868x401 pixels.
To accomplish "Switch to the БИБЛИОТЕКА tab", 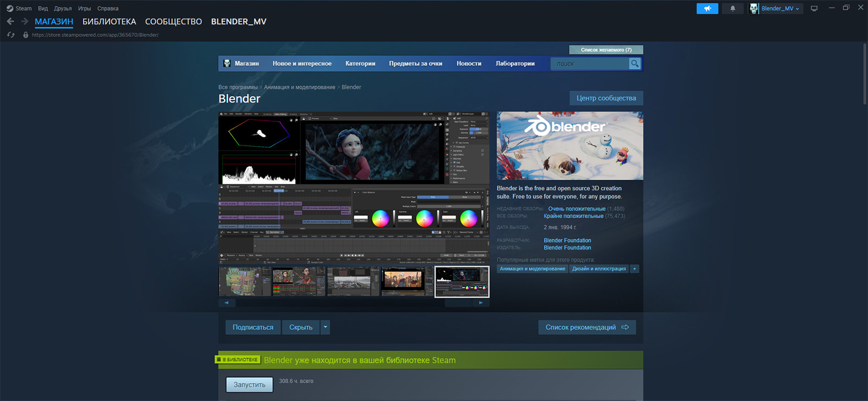I will (109, 22).
